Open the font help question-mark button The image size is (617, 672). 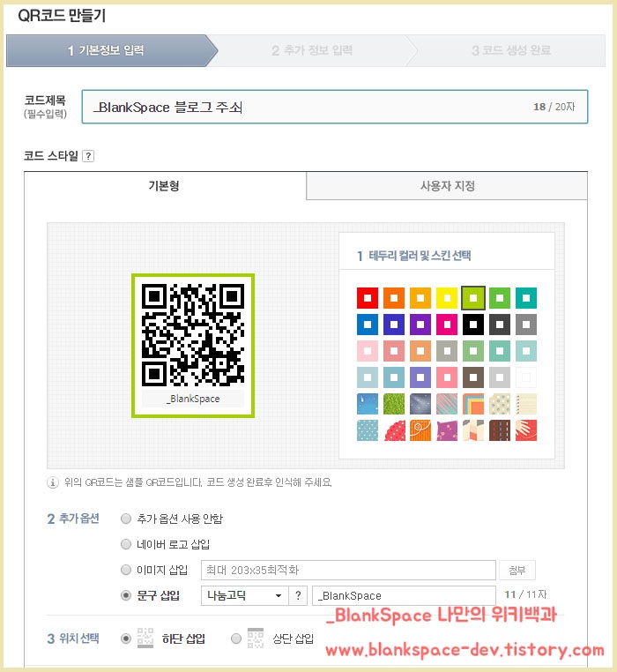point(298,595)
